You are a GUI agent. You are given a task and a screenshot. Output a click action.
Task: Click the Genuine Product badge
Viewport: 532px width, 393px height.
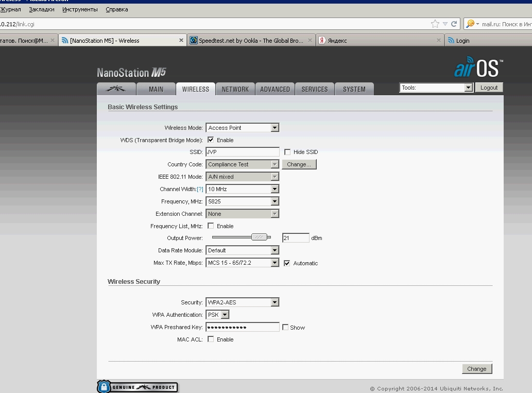click(x=138, y=387)
